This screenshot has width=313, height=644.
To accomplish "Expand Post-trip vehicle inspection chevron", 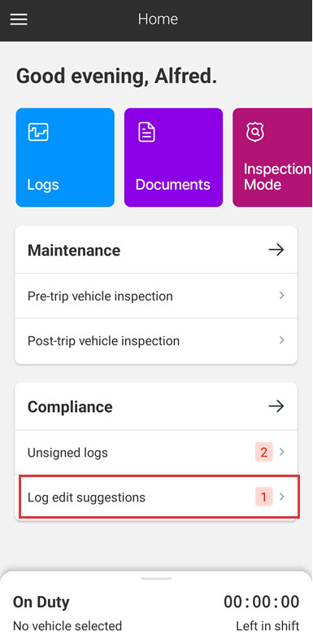I will click(282, 340).
